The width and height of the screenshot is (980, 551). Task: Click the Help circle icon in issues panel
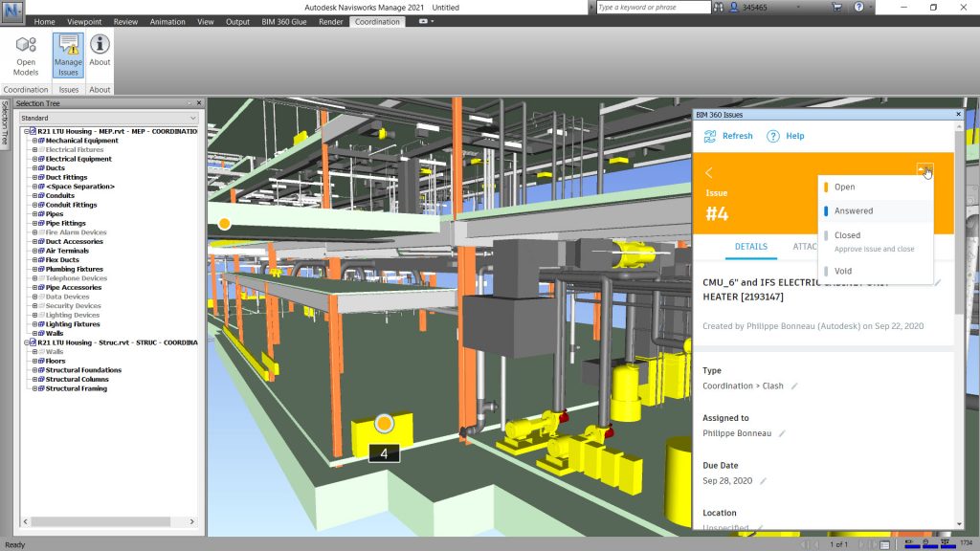click(773, 136)
